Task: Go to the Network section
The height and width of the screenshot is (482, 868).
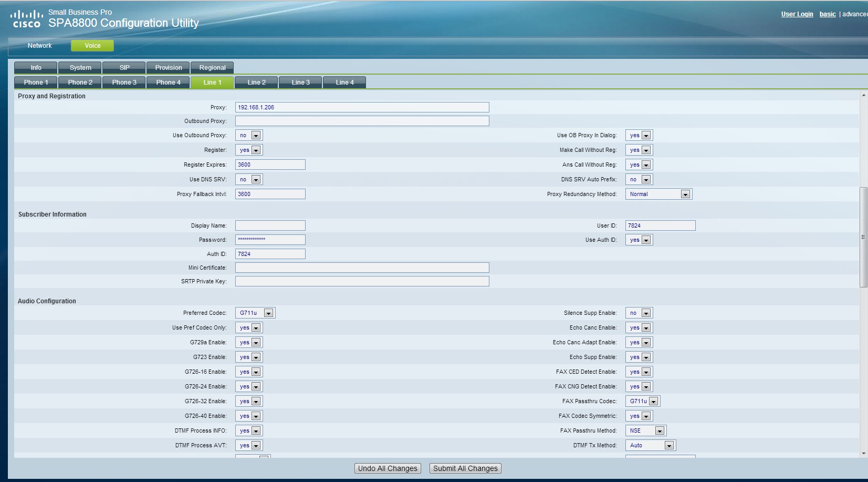Action: coord(40,46)
